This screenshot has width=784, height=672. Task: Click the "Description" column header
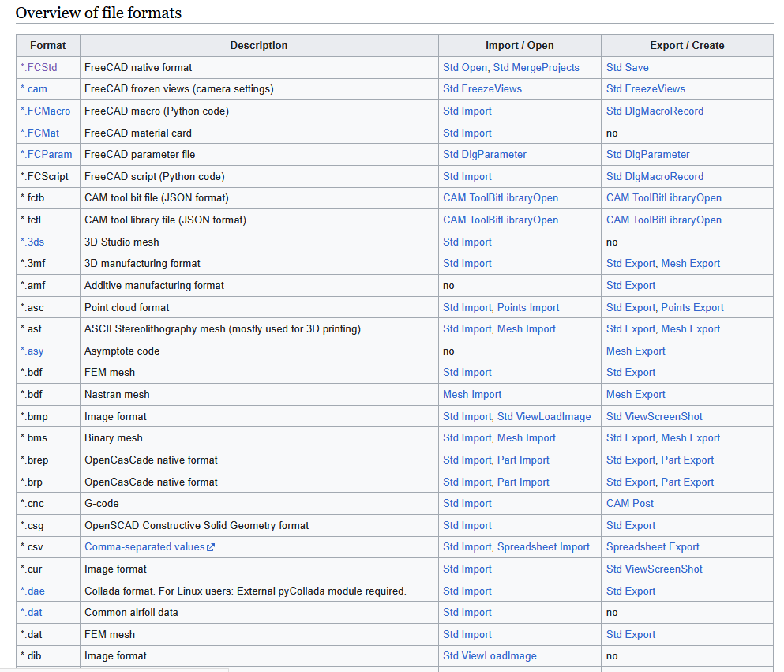pyautogui.click(x=259, y=46)
